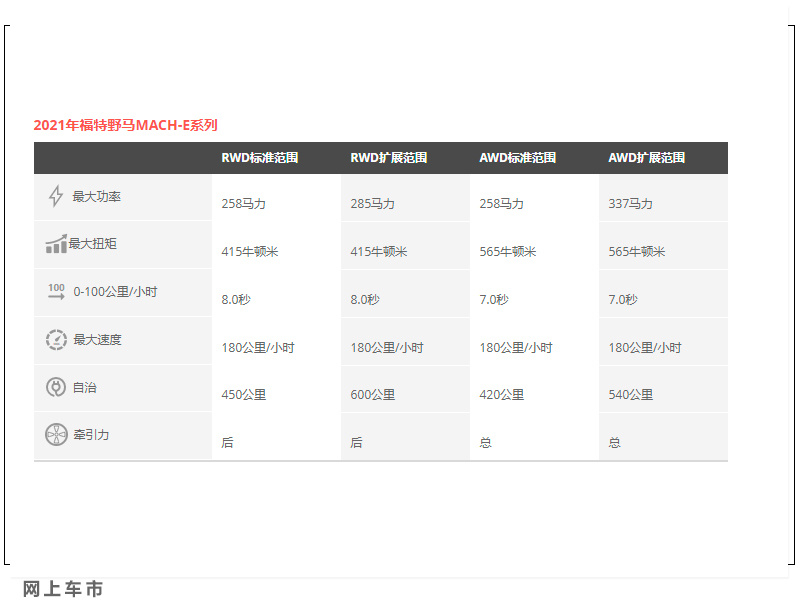Click the RWD扩展范围 column header
This screenshot has width=800, height=600.
pyautogui.click(x=389, y=158)
